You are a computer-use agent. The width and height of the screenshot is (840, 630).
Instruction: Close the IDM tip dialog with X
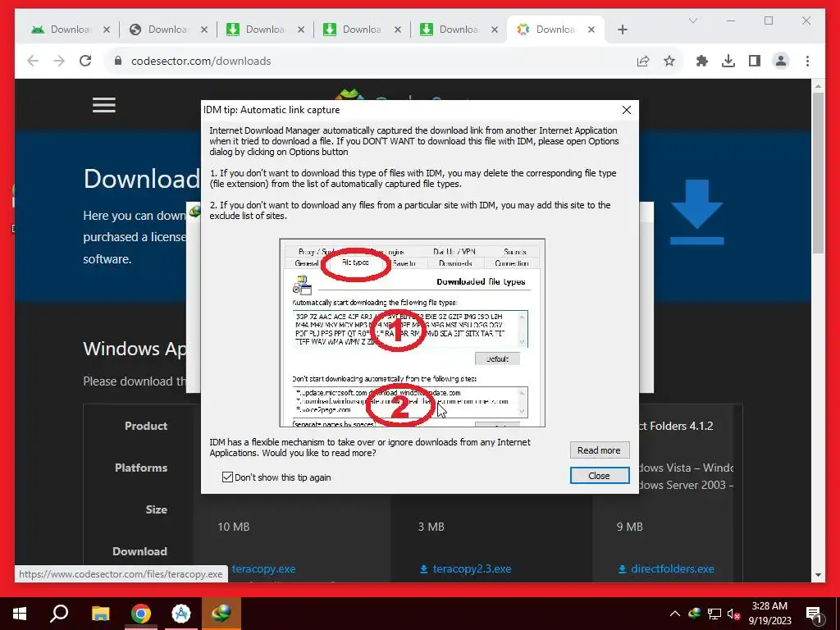pyautogui.click(x=626, y=110)
